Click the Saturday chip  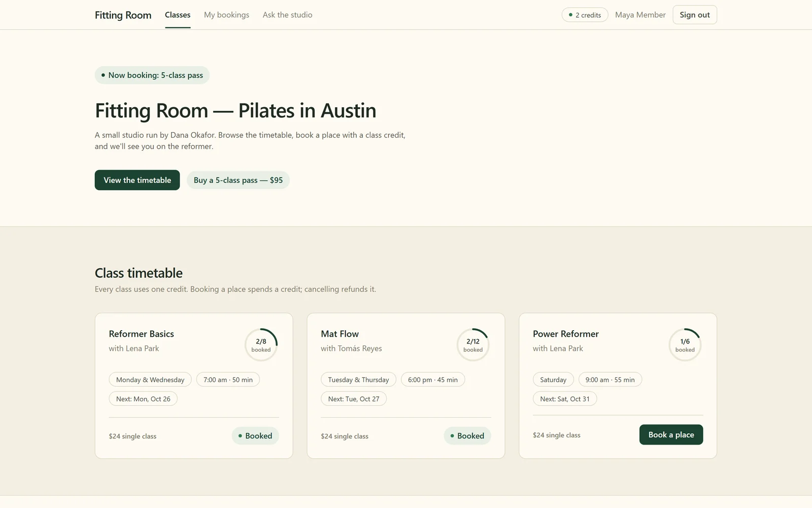click(553, 379)
